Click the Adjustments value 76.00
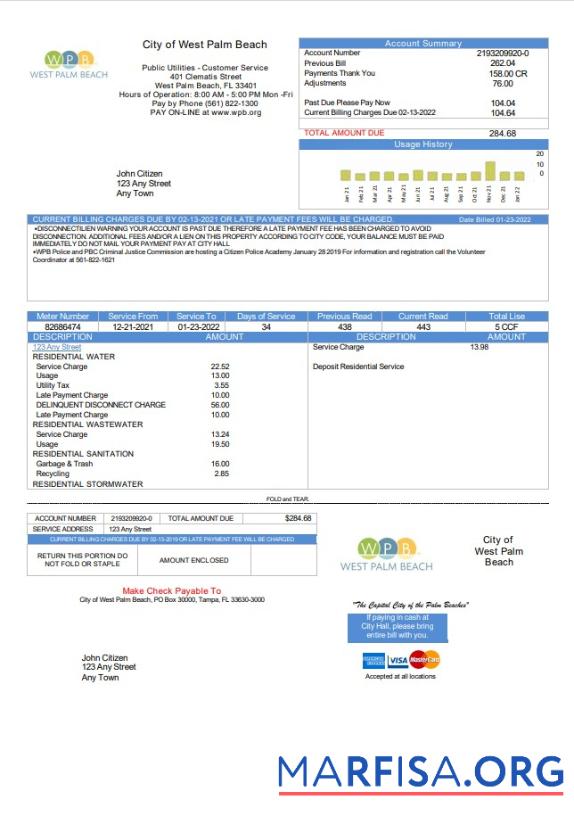 pyautogui.click(x=503, y=83)
